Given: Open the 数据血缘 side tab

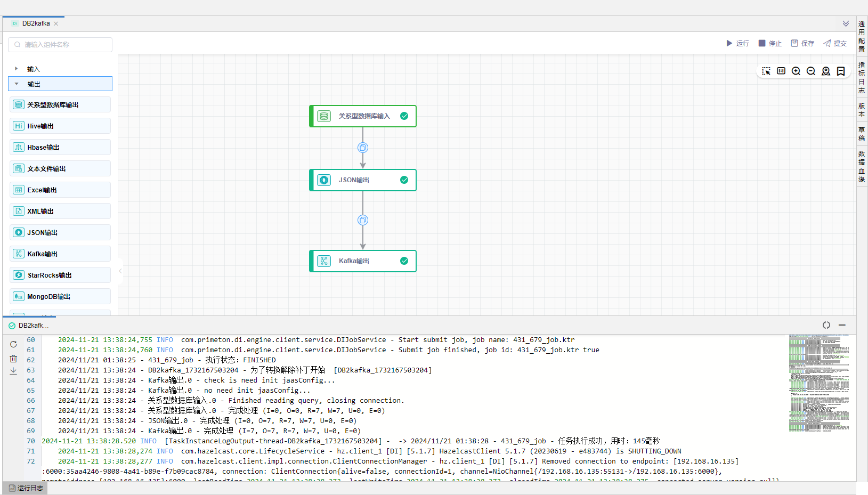Looking at the screenshot, I should click(862, 167).
